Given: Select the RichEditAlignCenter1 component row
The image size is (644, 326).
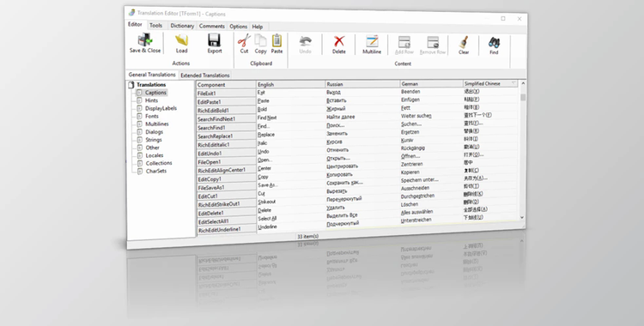Looking at the screenshot, I should 226,171.
